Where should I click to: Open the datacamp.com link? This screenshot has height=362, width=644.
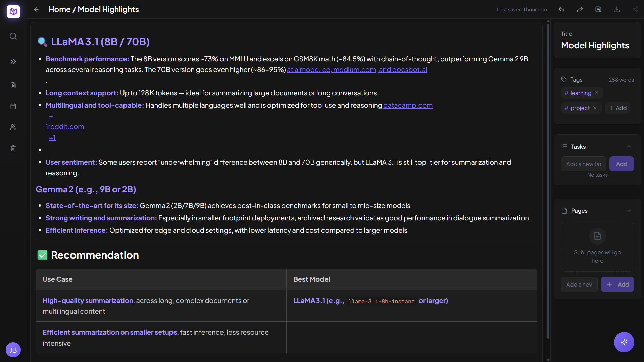coord(408,105)
